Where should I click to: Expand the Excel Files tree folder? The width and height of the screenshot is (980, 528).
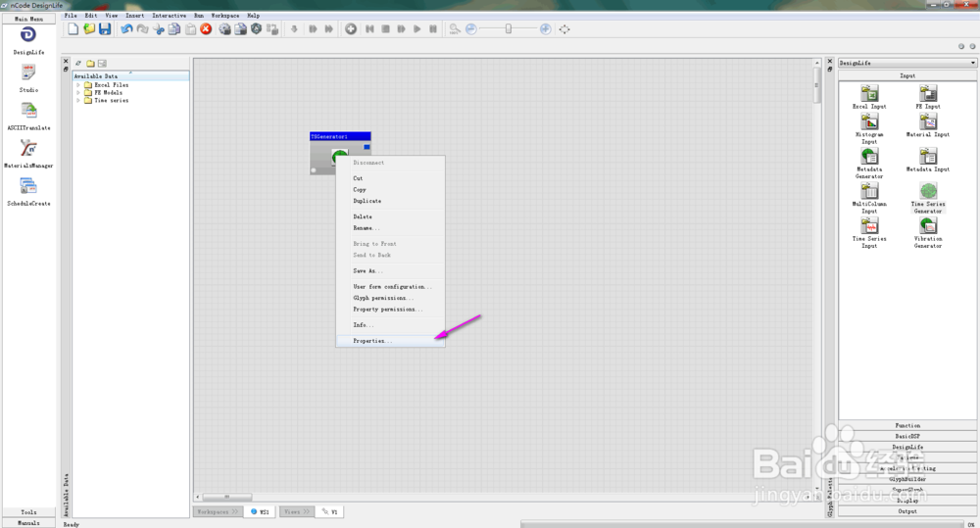[78, 85]
